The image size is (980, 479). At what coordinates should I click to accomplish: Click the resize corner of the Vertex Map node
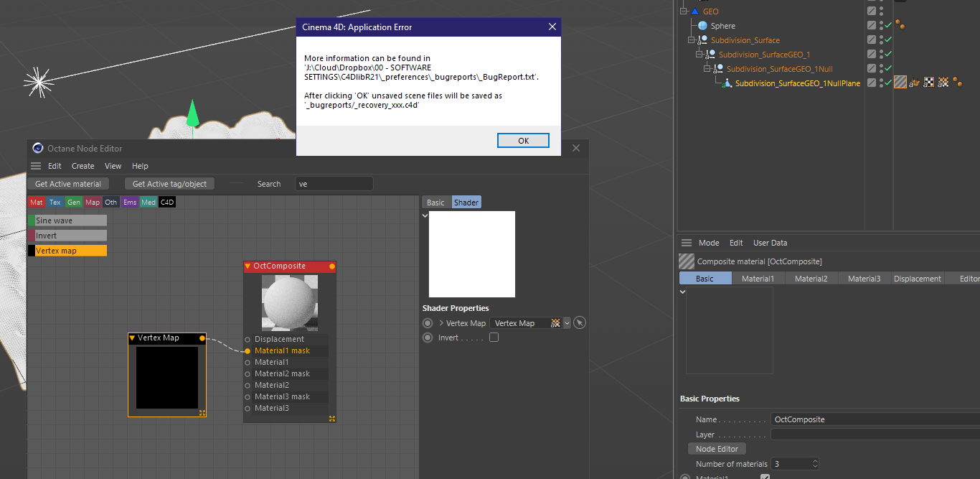click(x=202, y=413)
